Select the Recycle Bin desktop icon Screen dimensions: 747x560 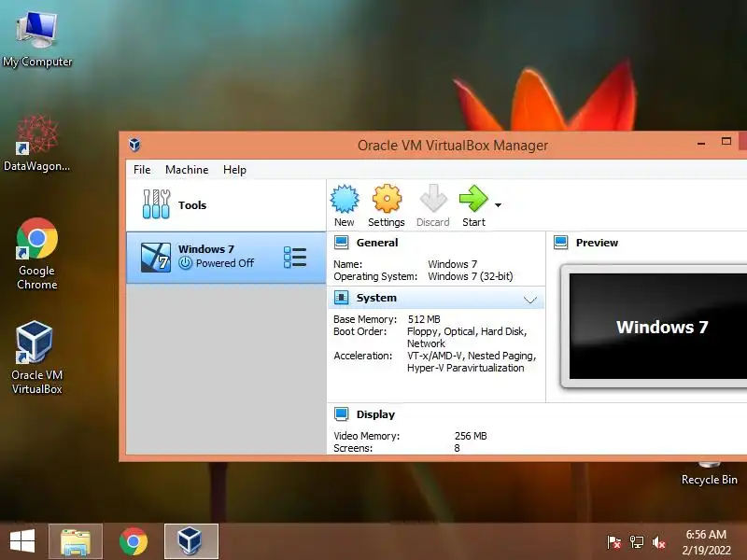point(709,473)
